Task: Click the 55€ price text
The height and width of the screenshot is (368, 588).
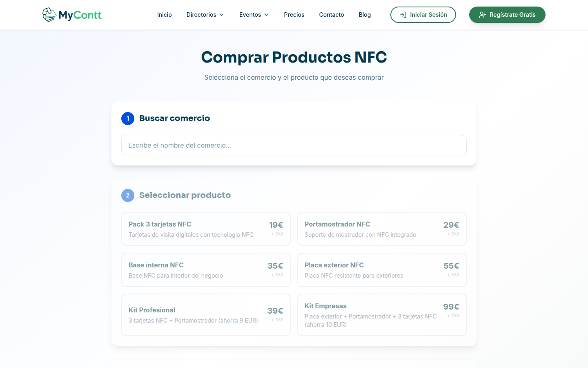Action: click(451, 266)
